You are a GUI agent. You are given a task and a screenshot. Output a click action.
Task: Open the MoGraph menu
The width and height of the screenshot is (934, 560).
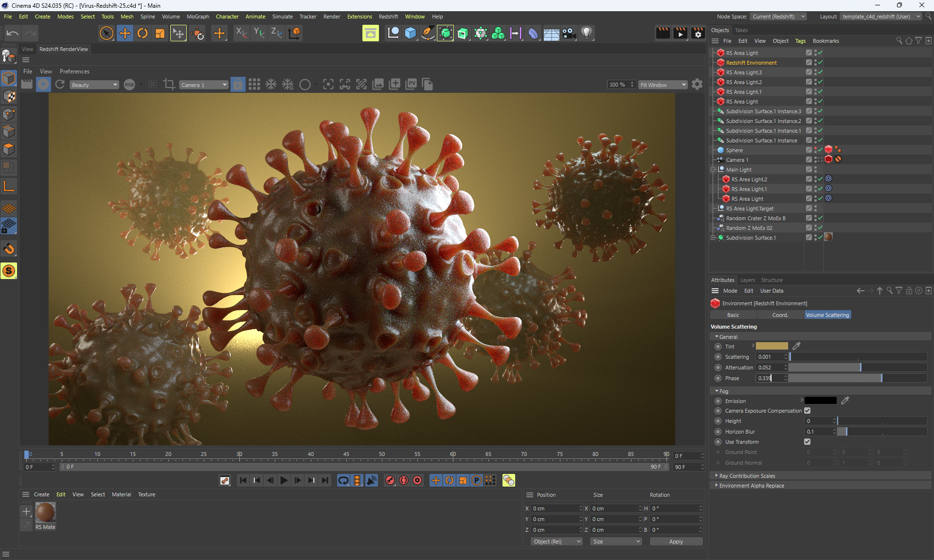198,17
